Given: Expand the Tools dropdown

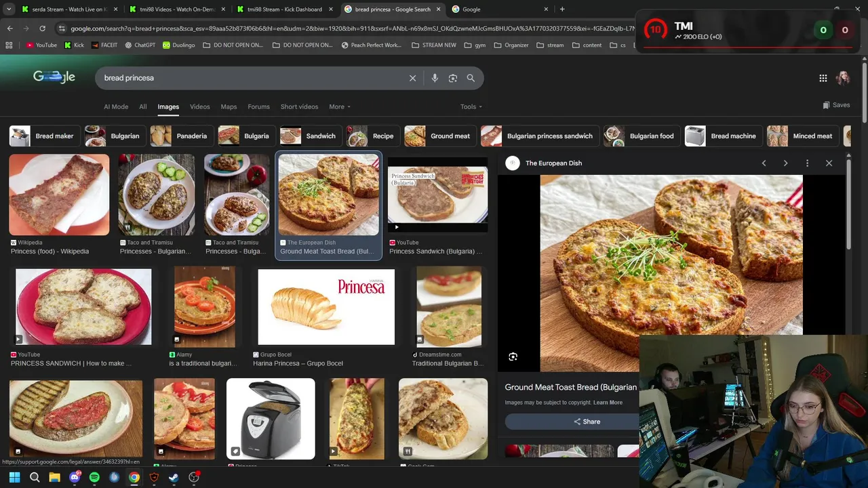Looking at the screenshot, I should click(471, 106).
